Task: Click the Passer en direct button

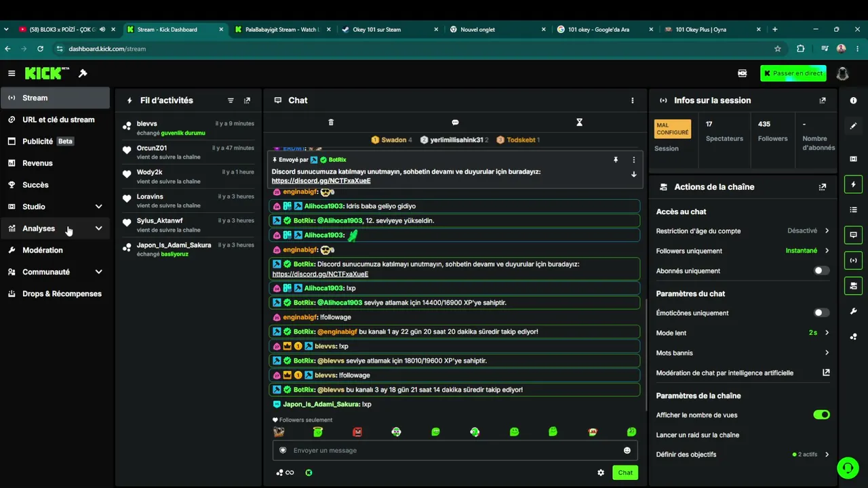Action: [793, 73]
